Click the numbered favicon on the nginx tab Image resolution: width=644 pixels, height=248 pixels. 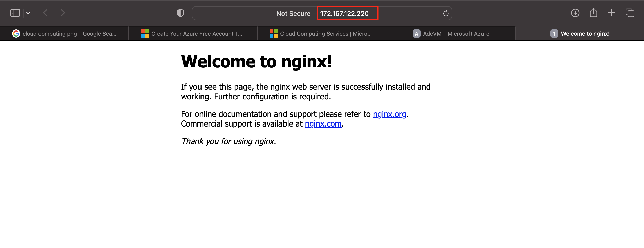point(554,34)
